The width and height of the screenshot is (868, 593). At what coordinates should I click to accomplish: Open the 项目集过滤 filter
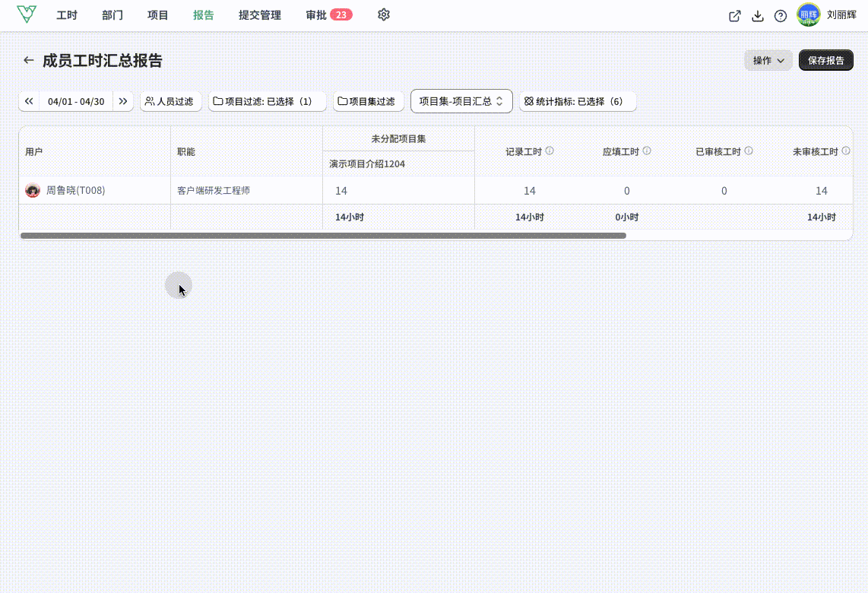click(x=368, y=101)
